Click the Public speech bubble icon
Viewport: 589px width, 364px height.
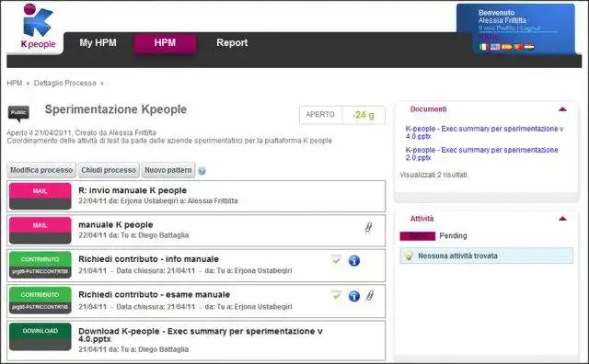18,114
